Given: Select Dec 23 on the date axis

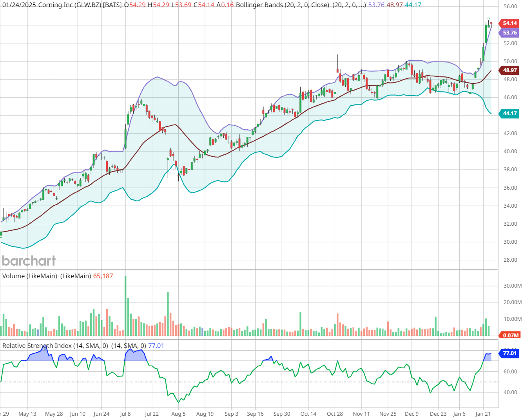Looking at the screenshot, I should tap(438, 414).
